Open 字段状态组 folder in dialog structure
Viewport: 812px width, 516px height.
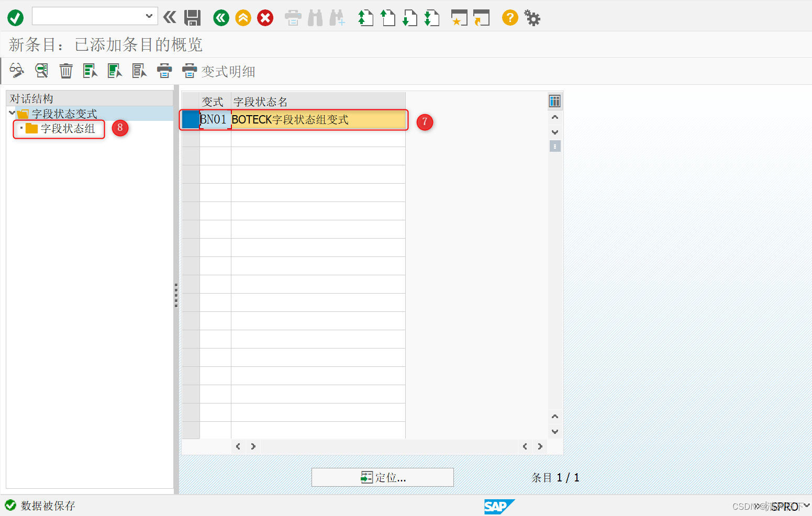click(68, 128)
